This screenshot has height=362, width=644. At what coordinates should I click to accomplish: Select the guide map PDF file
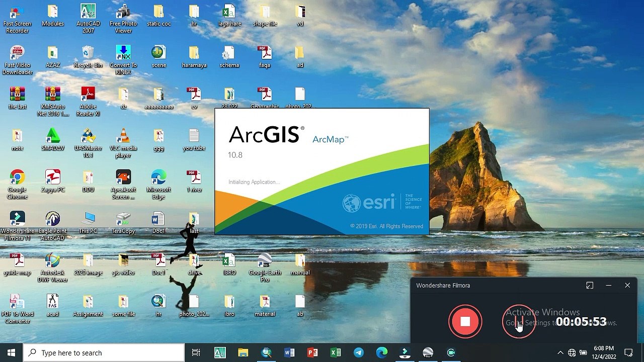[17, 264]
